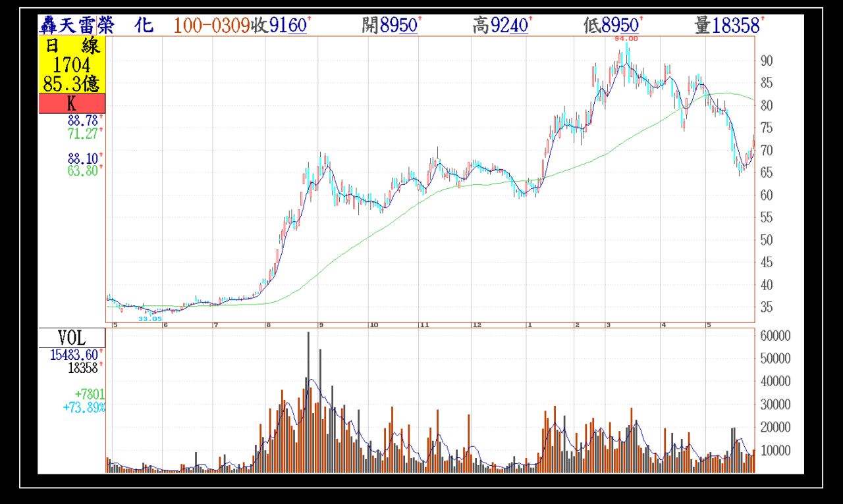Click the 15483.60 volume average value
843x504 pixels.
pyautogui.click(x=74, y=355)
